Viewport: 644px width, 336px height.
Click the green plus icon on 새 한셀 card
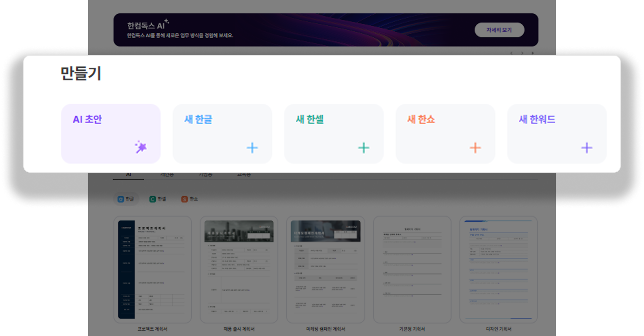(364, 148)
